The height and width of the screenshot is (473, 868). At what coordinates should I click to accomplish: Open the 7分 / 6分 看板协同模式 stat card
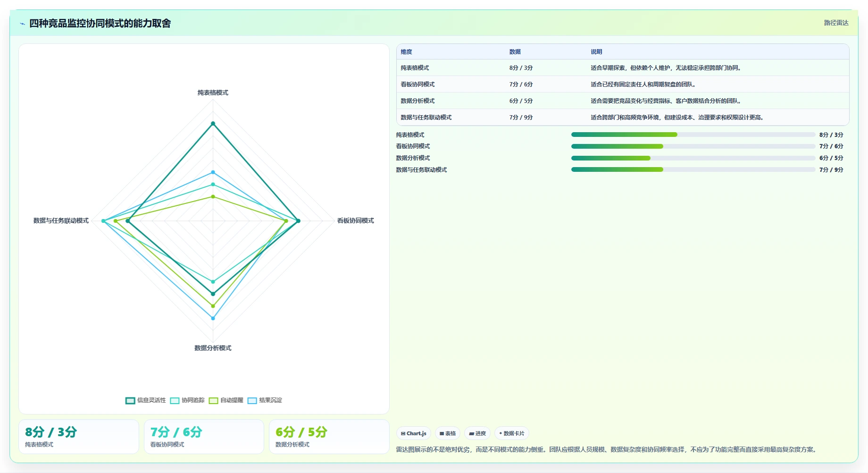point(204,437)
